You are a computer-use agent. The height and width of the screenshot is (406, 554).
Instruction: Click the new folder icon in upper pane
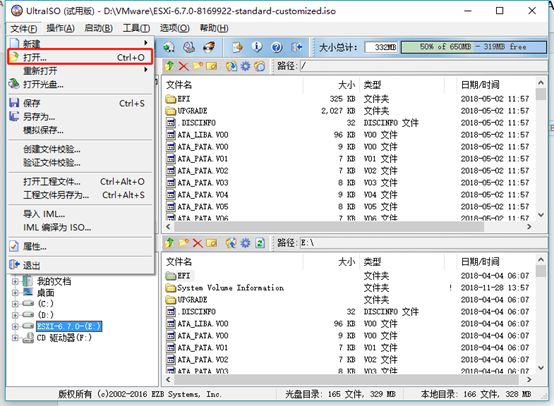pos(197,66)
